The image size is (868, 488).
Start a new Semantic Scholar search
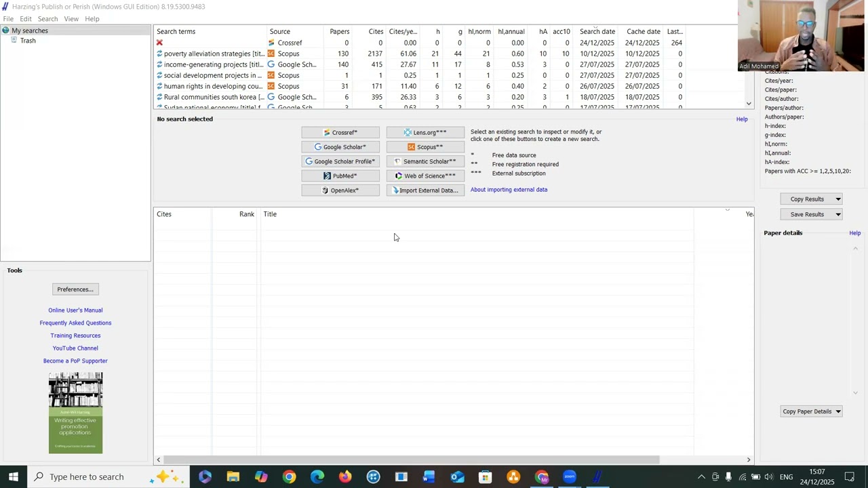425,161
